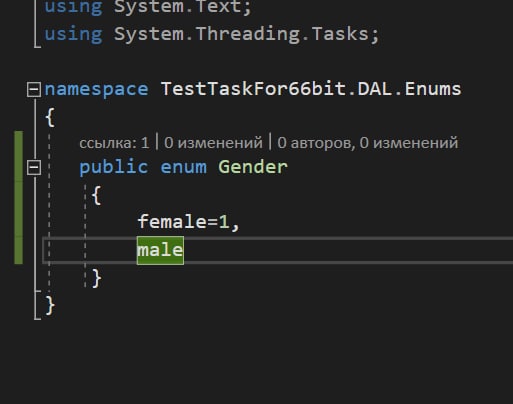
Task: Click the 'enum' keyword
Action: point(183,167)
